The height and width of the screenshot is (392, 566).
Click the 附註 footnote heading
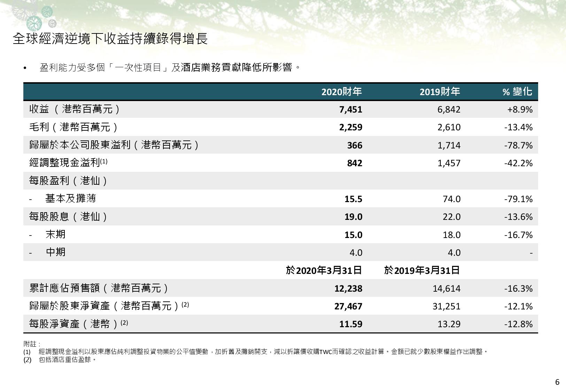click(x=32, y=344)
